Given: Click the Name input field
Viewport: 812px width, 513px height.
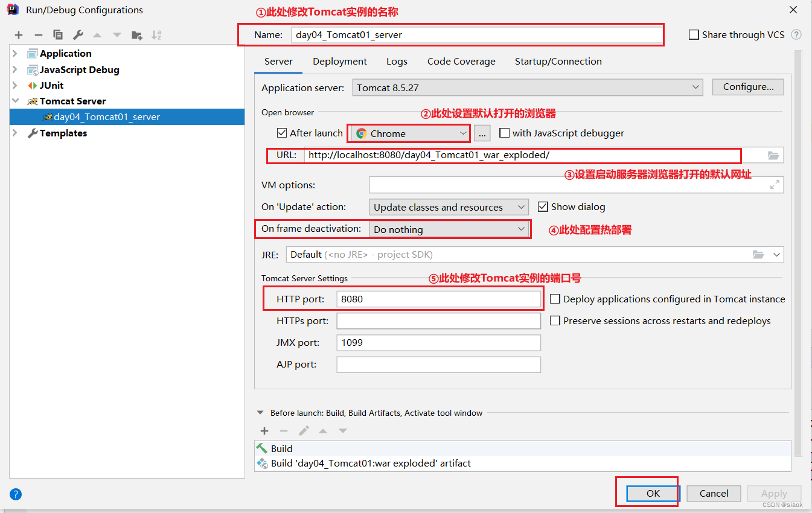Looking at the screenshot, I should coord(477,34).
